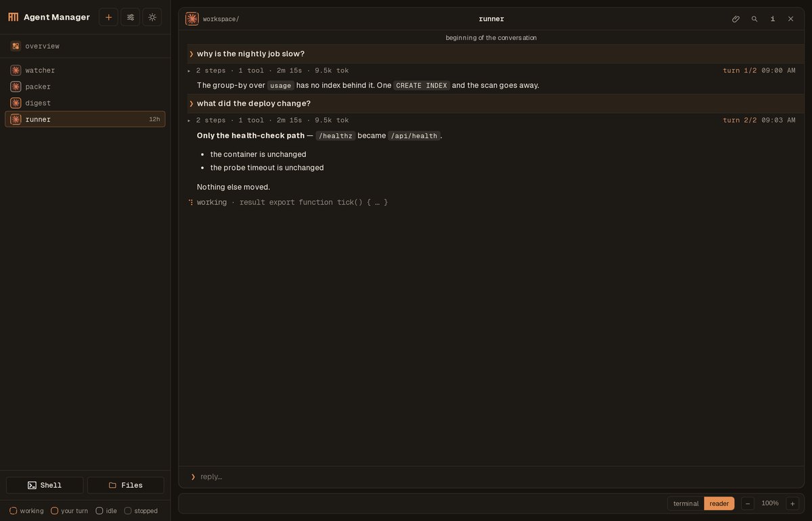Click the new agent plus icon
This screenshot has height=521, width=812.
(x=108, y=17)
